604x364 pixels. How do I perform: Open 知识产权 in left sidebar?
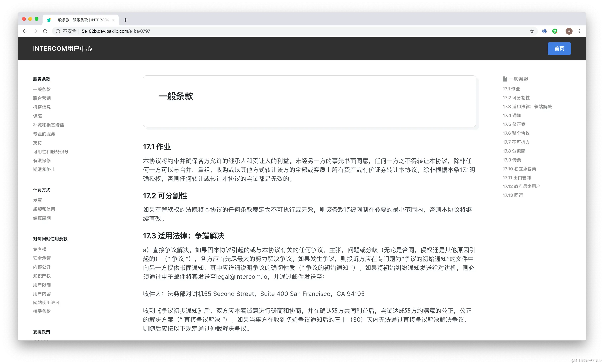click(x=42, y=276)
